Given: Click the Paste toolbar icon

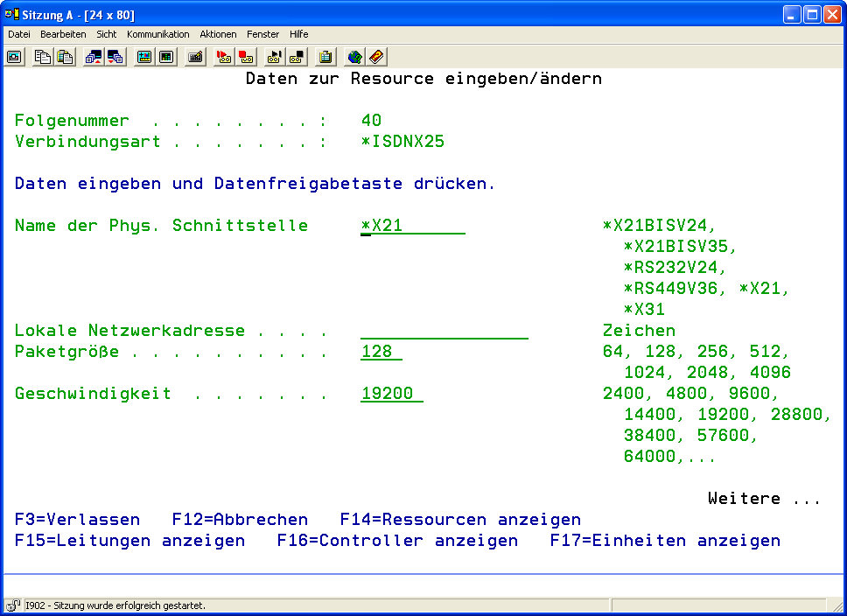Looking at the screenshot, I should 65,57.
